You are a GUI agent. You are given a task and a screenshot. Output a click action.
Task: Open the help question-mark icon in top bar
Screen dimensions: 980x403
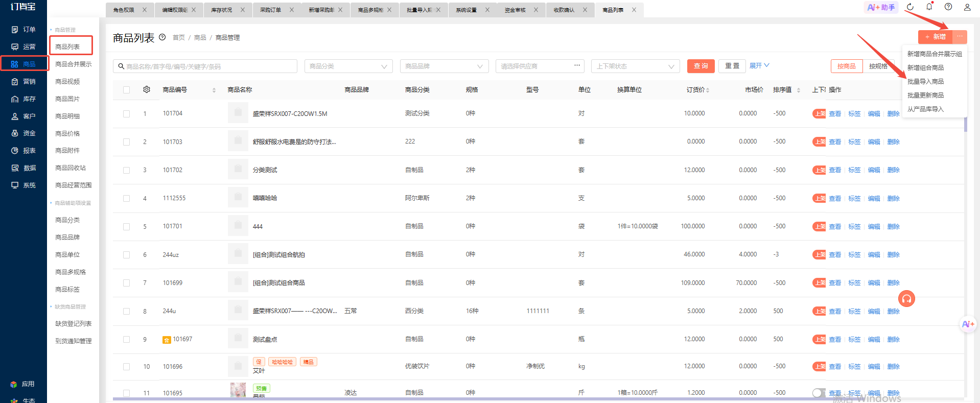(x=948, y=7)
